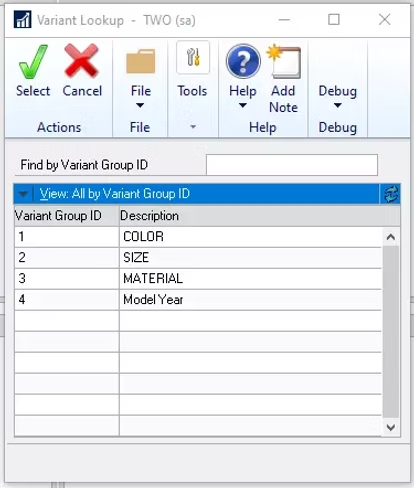The height and width of the screenshot is (488, 414).
Task: Click the red Cancel X icon
Action: coord(81,61)
